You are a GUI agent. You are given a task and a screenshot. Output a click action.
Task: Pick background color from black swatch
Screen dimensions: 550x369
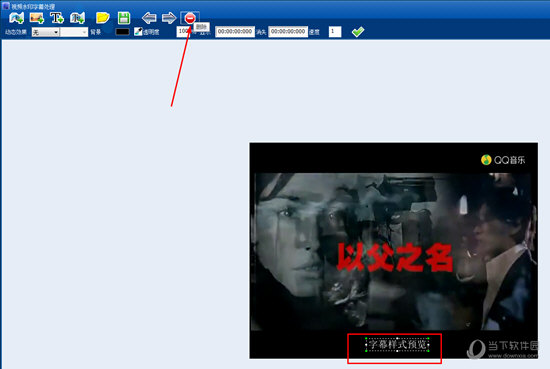click(x=122, y=32)
